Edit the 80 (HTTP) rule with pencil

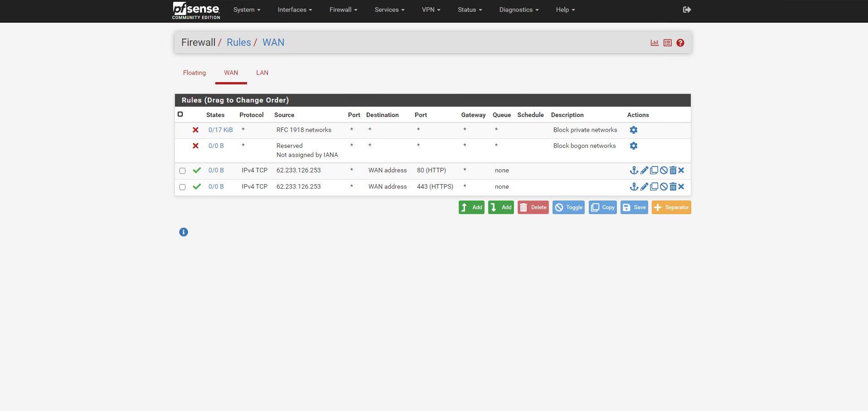644,170
